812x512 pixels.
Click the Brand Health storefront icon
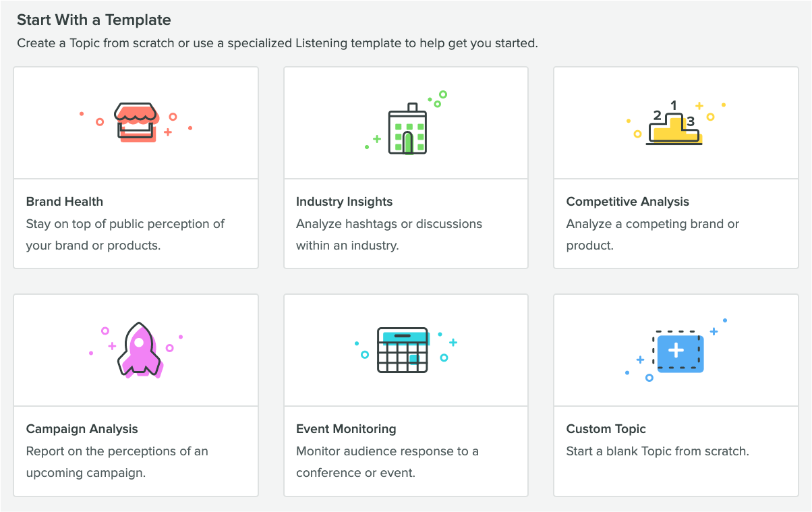(x=137, y=121)
